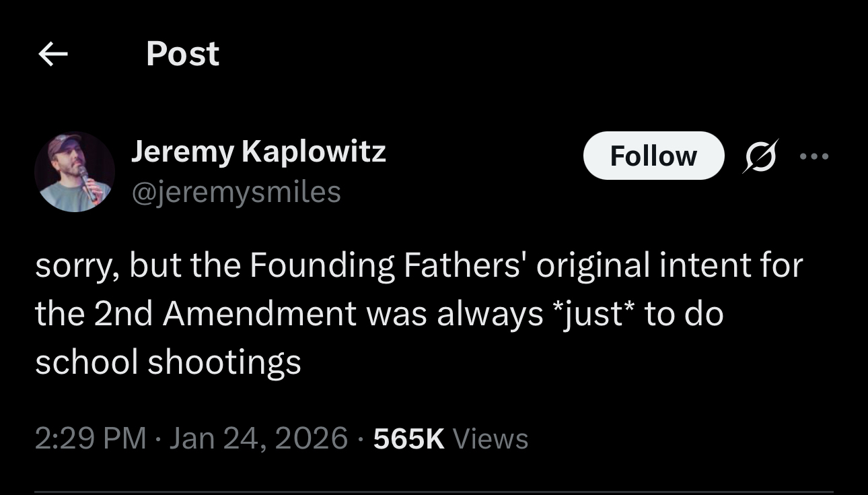This screenshot has width=868, height=495.
Task: Click the Views label
Action: coord(491,438)
